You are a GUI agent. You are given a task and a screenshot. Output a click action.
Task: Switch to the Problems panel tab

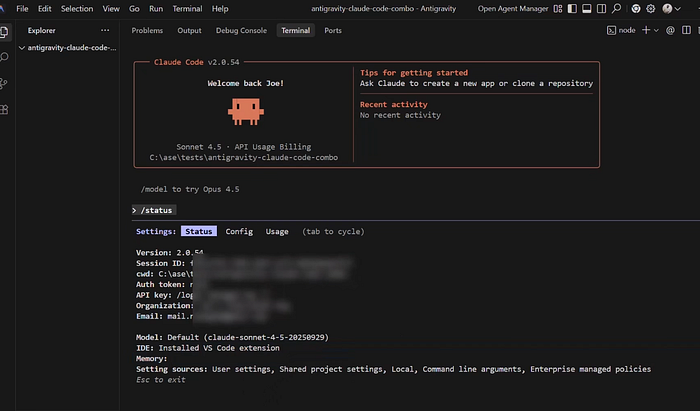coord(147,30)
